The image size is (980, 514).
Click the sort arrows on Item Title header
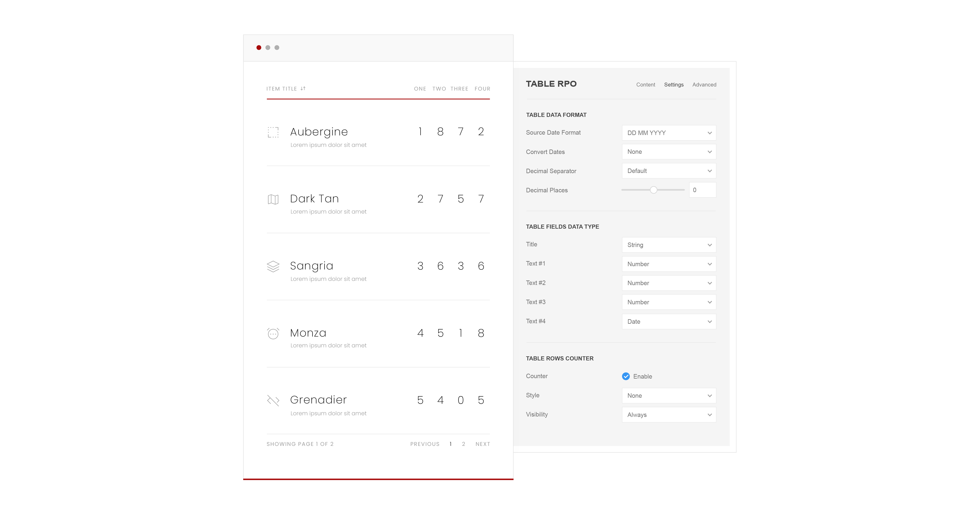(303, 88)
